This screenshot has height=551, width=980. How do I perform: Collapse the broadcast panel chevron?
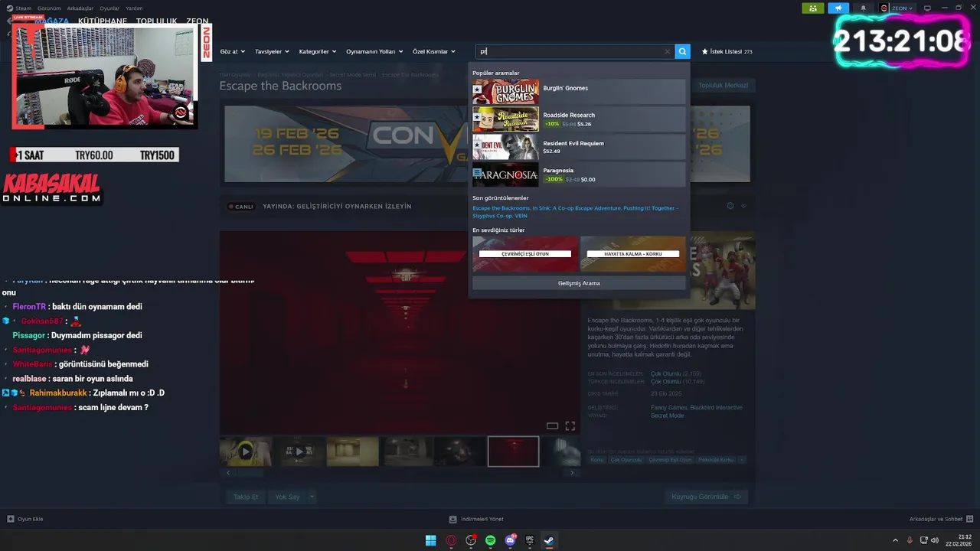coord(743,206)
